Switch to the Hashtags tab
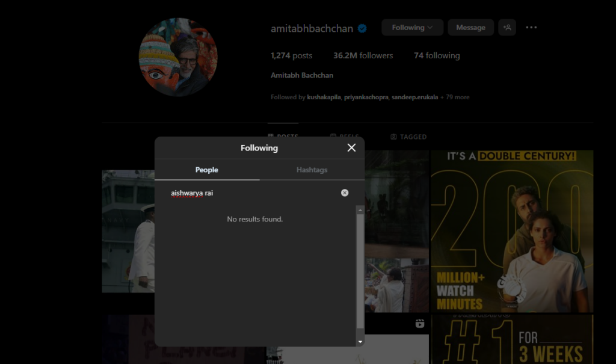 pos(312,170)
